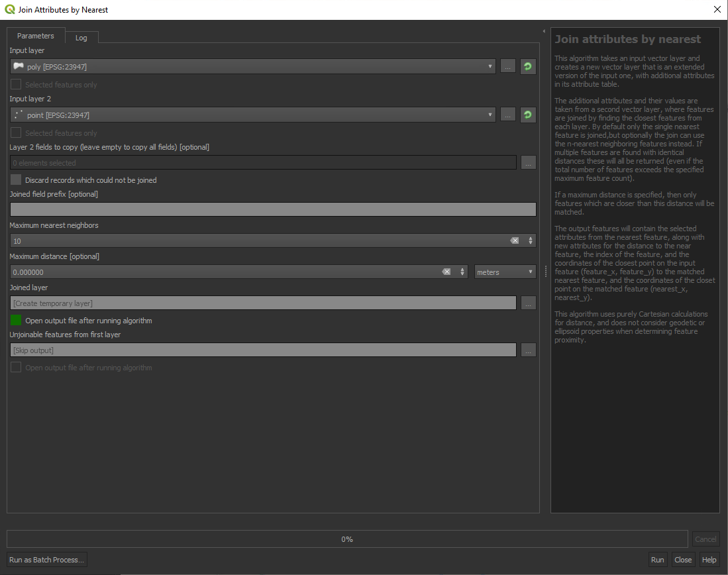Image resolution: width=728 pixels, height=575 pixels.
Task: Open the field selector for Layer 2 fields
Action: [528, 162]
